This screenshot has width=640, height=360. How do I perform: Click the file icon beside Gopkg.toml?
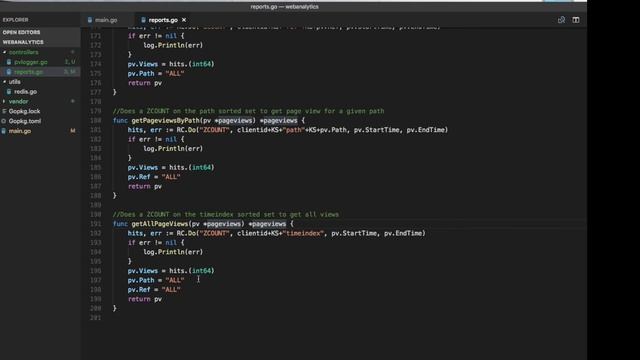pyautogui.click(x=4, y=121)
